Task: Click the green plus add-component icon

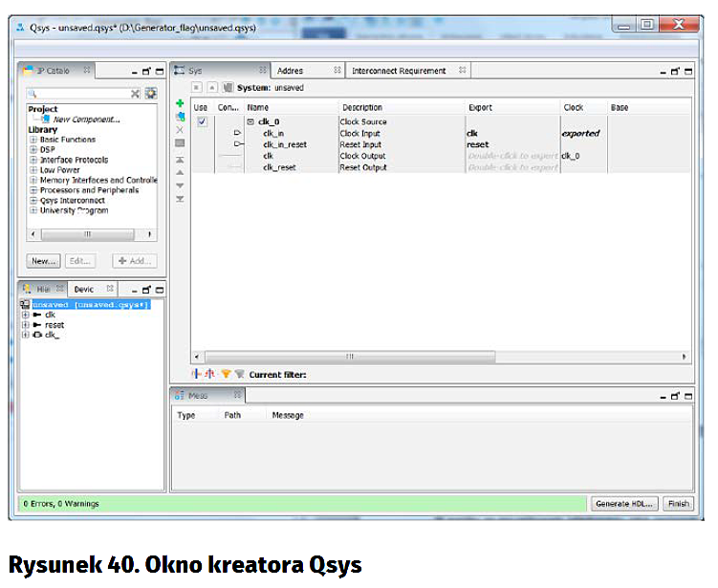Action: [180, 103]
